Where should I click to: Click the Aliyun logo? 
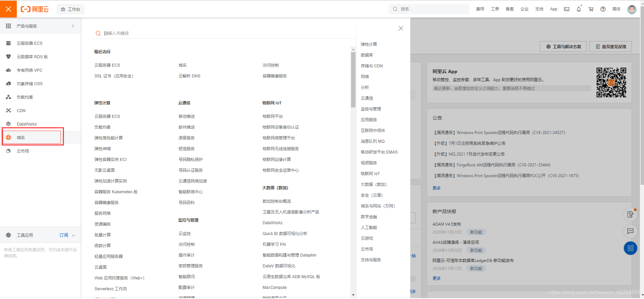pos(35,9)
